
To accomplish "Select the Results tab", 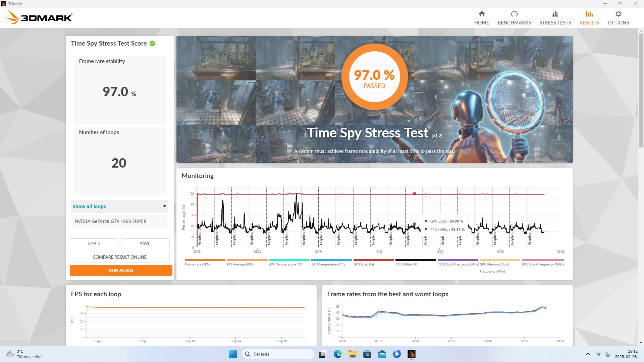I will pos(589,18).
